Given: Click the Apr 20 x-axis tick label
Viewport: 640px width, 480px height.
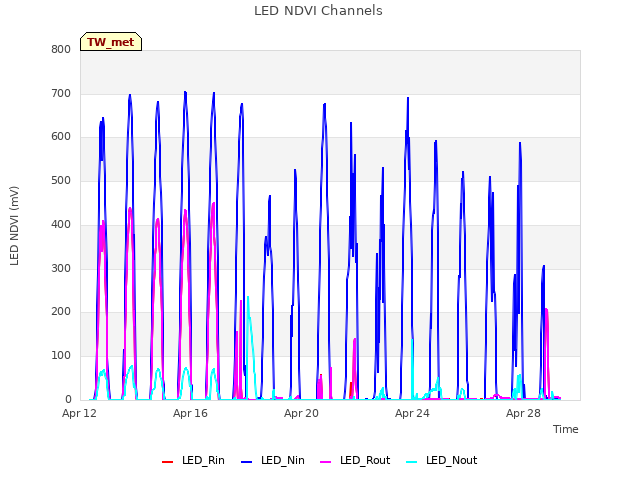Looking at the screenshot, I should [301, 413].
